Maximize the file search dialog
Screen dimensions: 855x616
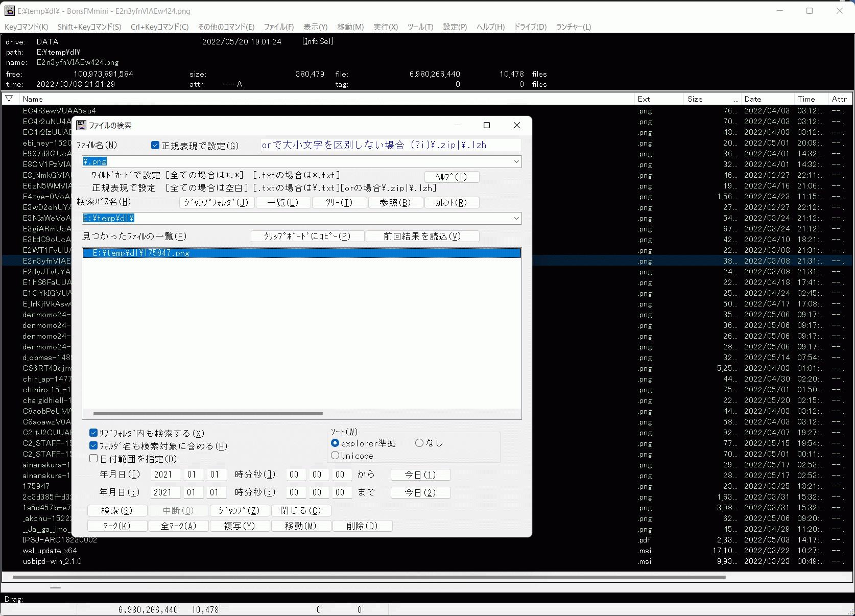[x=486, y=125]
